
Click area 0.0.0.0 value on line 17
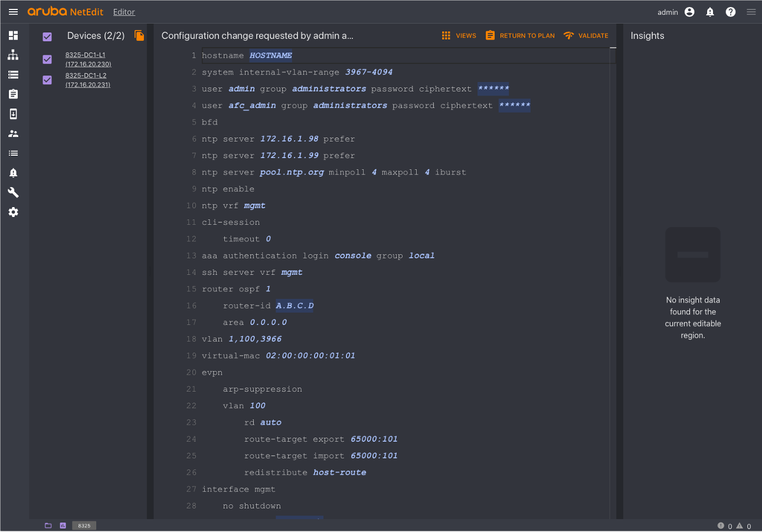269,323
